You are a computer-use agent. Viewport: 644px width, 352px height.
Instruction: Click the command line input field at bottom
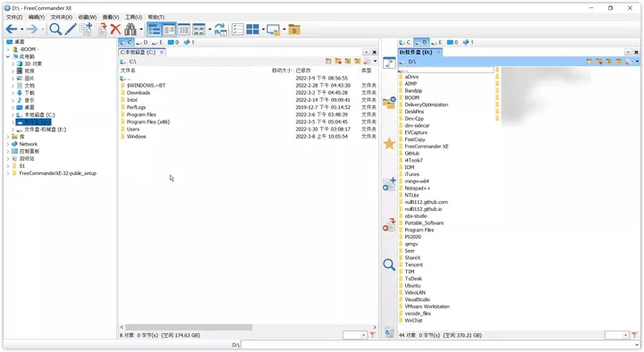440,345
